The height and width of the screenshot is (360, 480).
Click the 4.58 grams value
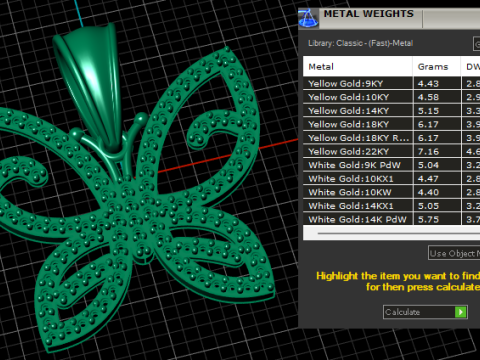[x=428, y=97]
